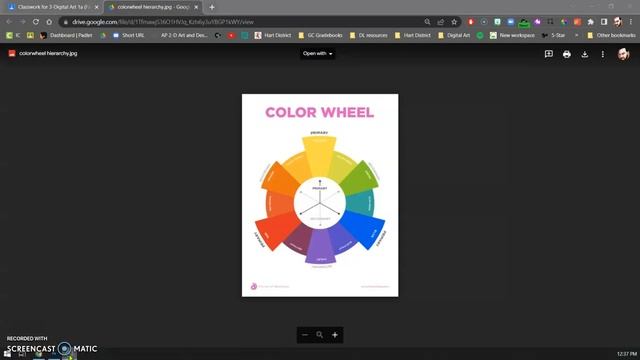
Task: Zoom in on the image preview
Action: click(x=335, y=335)
